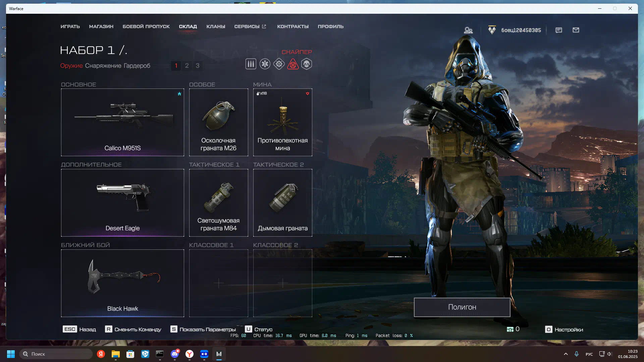Click the player rank emblem icon
Image resolution: width=644 pixels, height=362 pixels.
pos(492,30)
